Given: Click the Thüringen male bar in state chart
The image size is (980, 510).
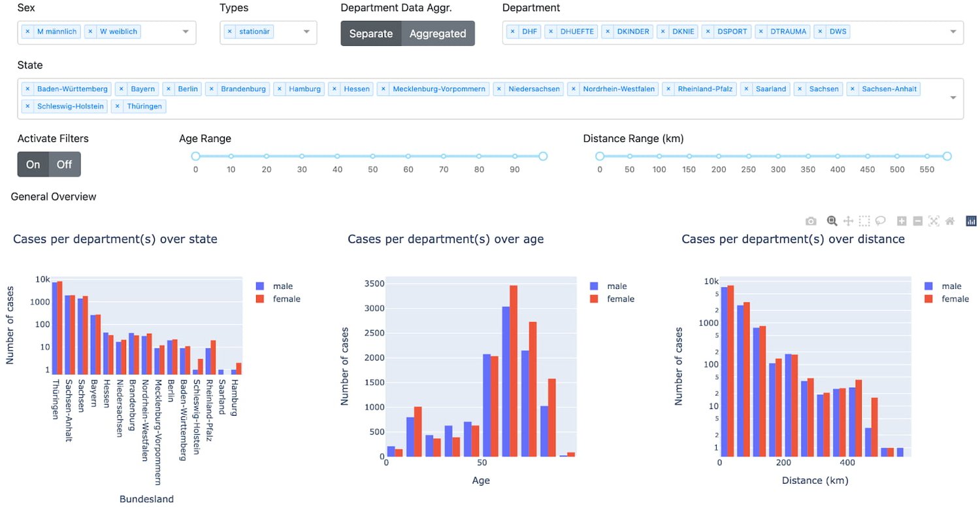Looking at the screenshot, I should coord(55,328).
